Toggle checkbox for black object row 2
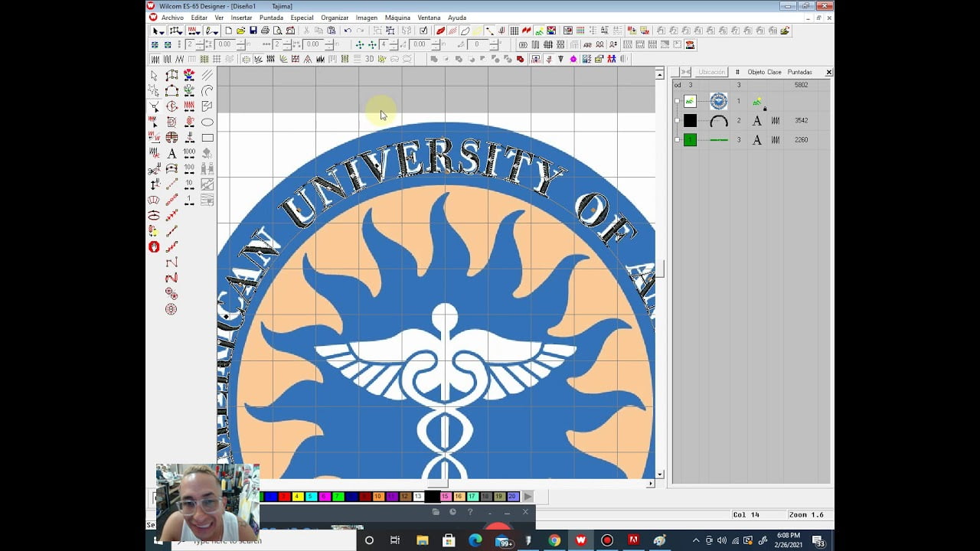 click(677, 120)
